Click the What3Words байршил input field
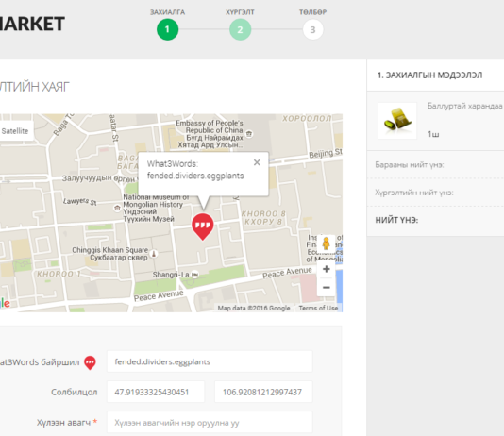The width and height of the screenshot is (504, 436). [210, 361]
